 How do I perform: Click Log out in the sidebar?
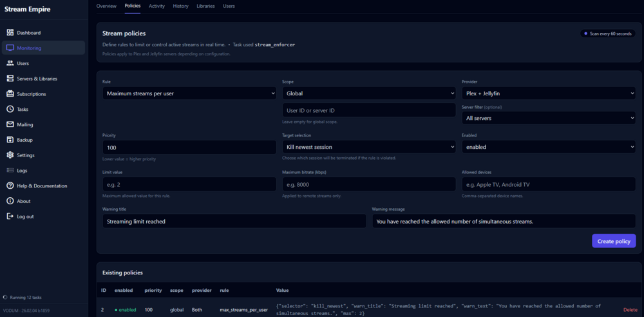click(x=44, y=216)
